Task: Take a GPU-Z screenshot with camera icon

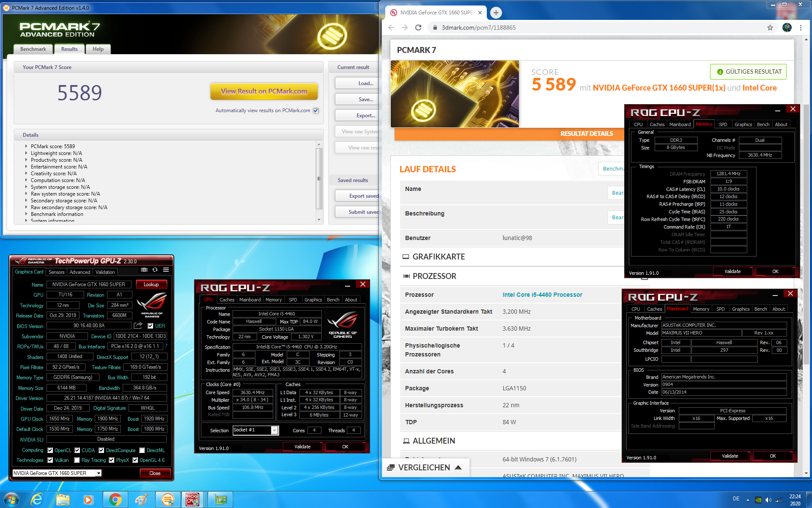Action: coord(144,270)
